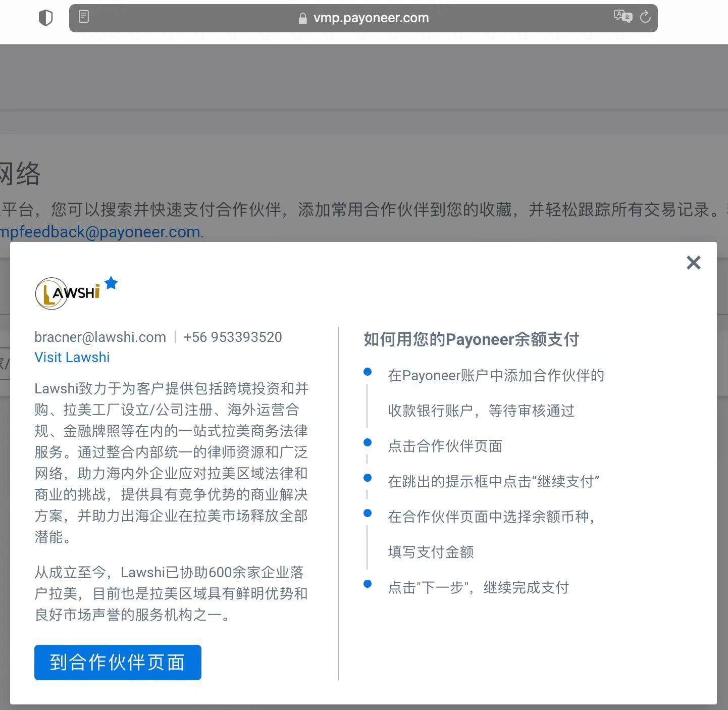Image resolution: width=728 pixels, height=710 pixels.
Task: Open the Reader view icon in address bar
Action: point(84,17)
